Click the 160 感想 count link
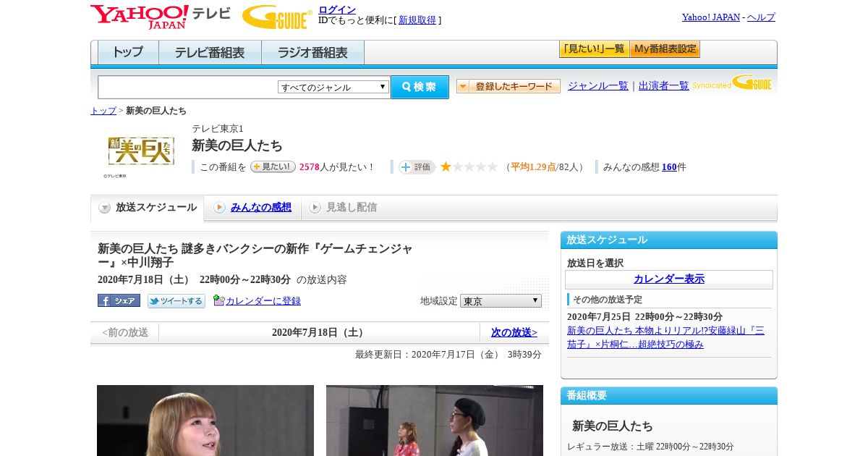868x456 pixels. pos(669,167)
